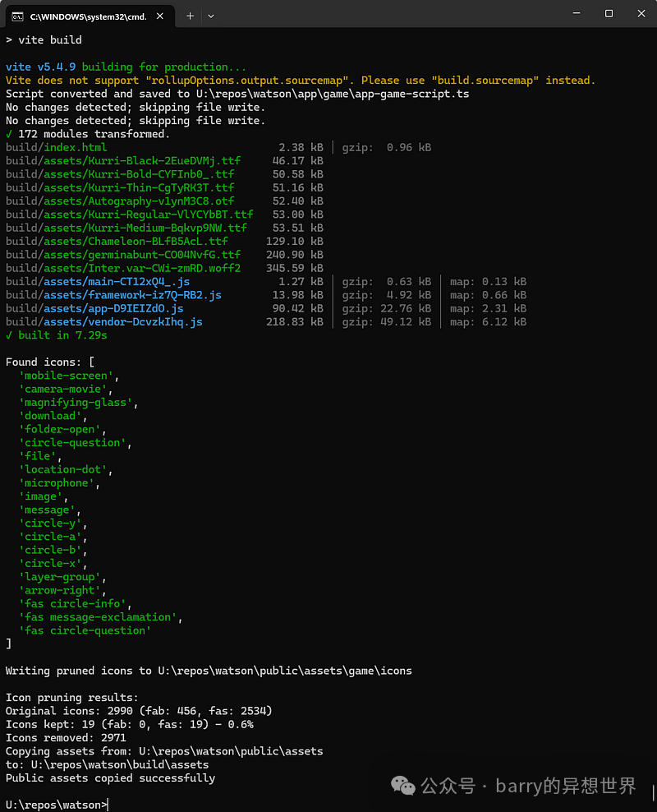Image resolution: width=657 pixels, height=812 pixels.
Task: Click the build/index.html output line
Action: pyautogui.click(x=56, y=148)
